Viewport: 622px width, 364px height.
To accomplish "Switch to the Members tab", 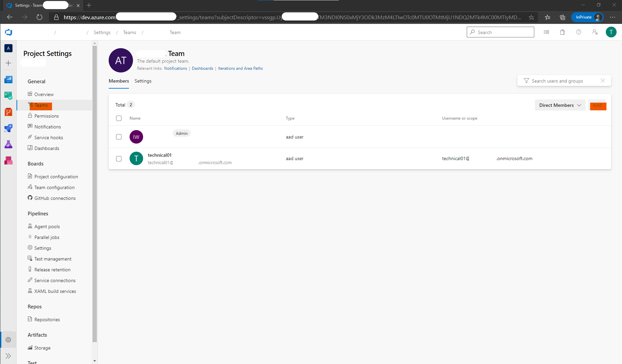I will pyautogui.click(x=119, y=81).
